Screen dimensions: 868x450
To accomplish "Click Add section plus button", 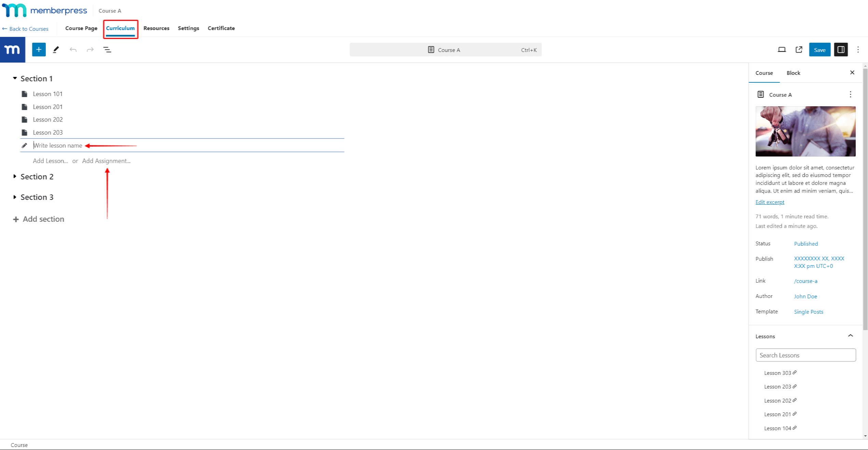I will click(15, 219).
